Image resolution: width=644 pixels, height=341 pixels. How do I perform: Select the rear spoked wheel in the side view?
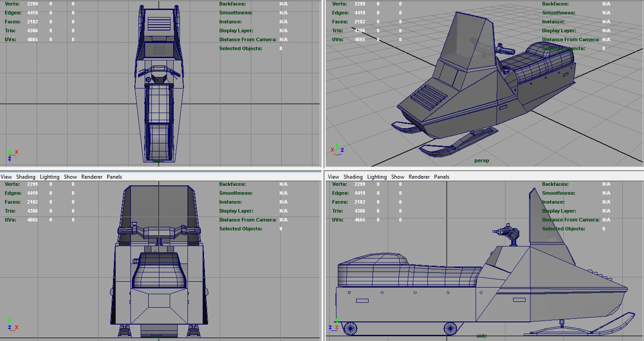[351, 329]
